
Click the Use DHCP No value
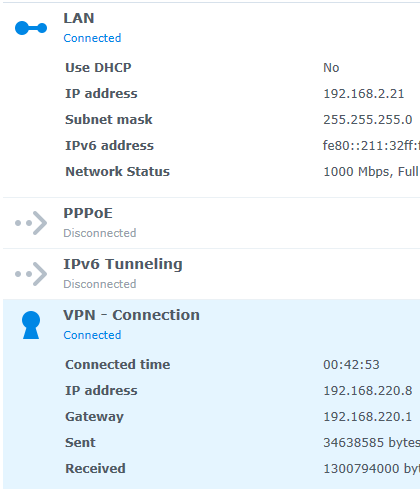click(x=331, y=68)
